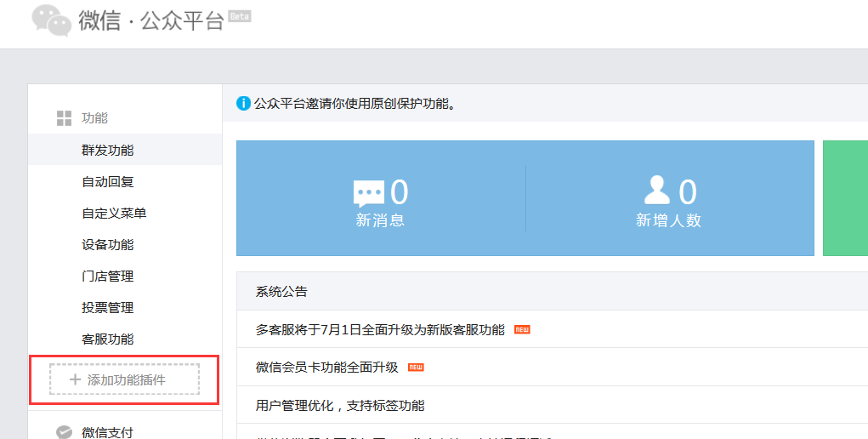Open 群发功能 in the sidebar

coord(107,150)
